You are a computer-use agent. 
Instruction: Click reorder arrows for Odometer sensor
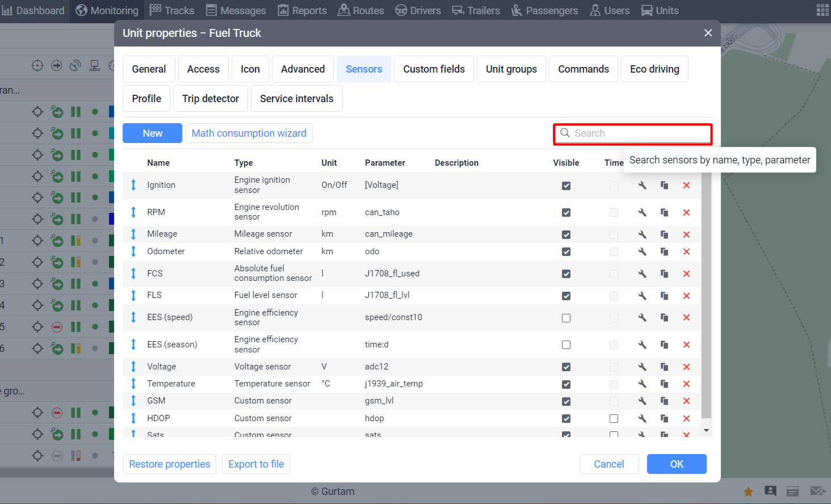133,251
